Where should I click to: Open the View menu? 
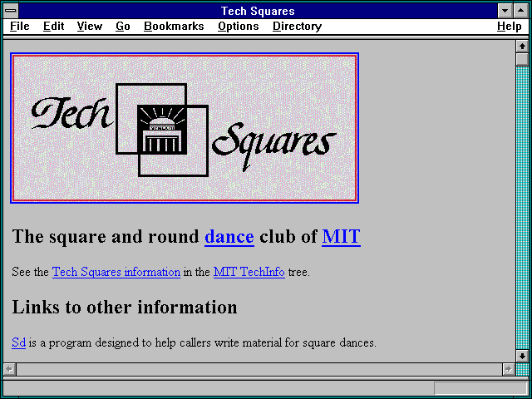(90, 26)
